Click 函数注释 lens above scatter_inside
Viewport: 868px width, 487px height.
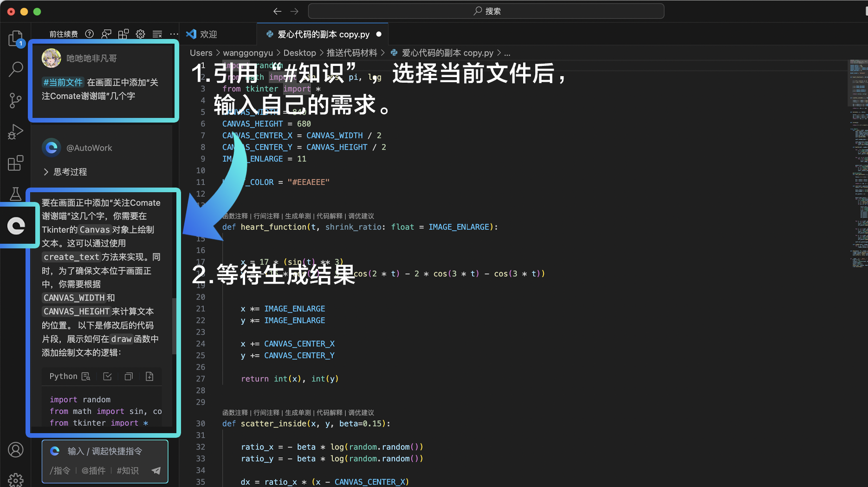pyautogui.click(x=235, y=413)
